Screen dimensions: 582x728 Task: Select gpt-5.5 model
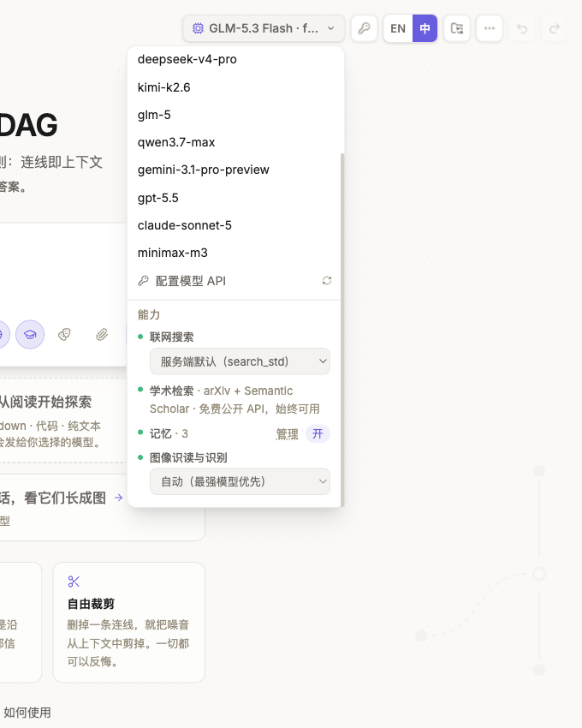tap(234, 198)
